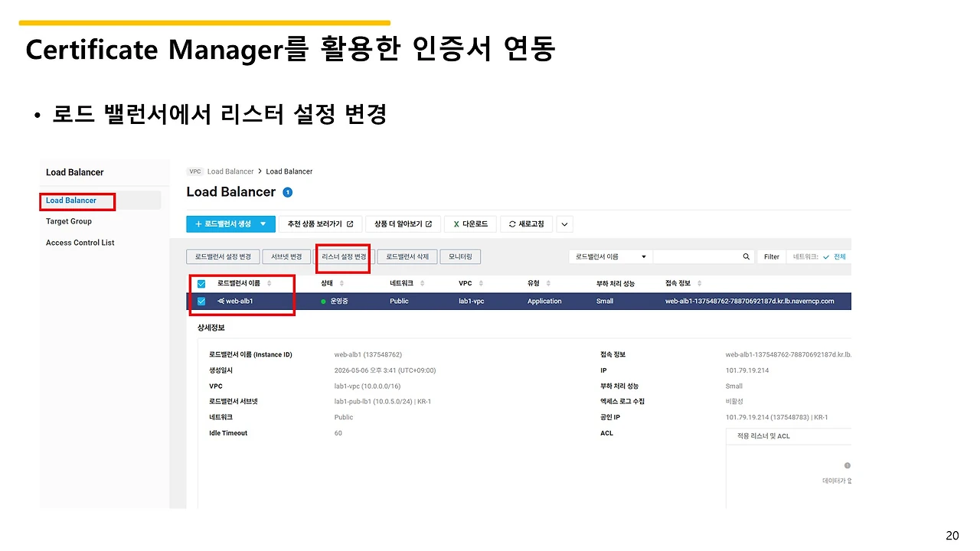
Task: Sort by VPC column arrows
Action: pos(479,283)
